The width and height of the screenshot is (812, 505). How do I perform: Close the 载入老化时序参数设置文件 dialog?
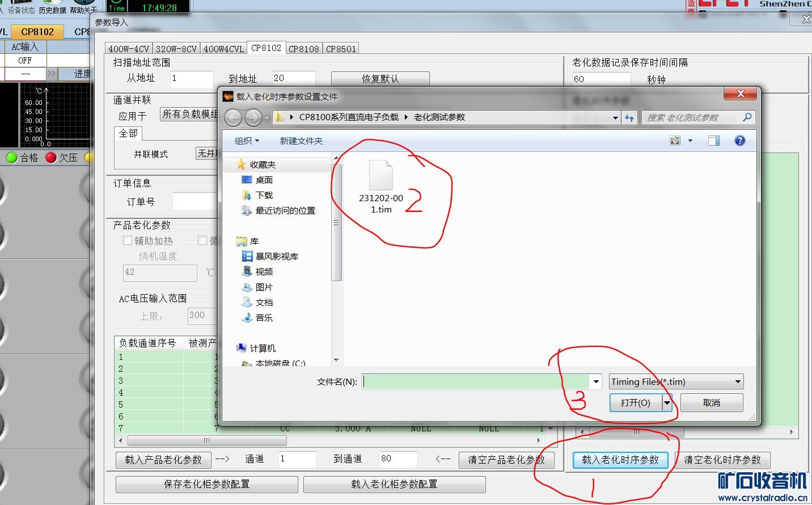tap(740, 94)
